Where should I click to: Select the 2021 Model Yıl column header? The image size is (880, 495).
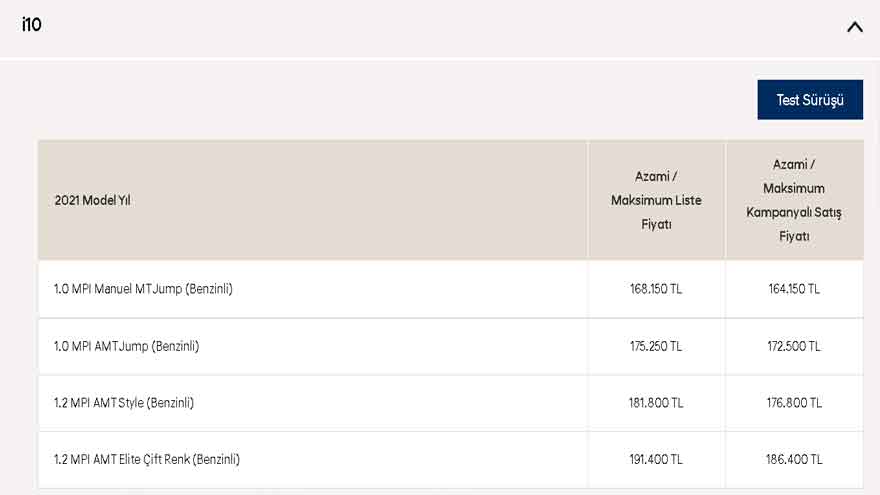point(92,200)
